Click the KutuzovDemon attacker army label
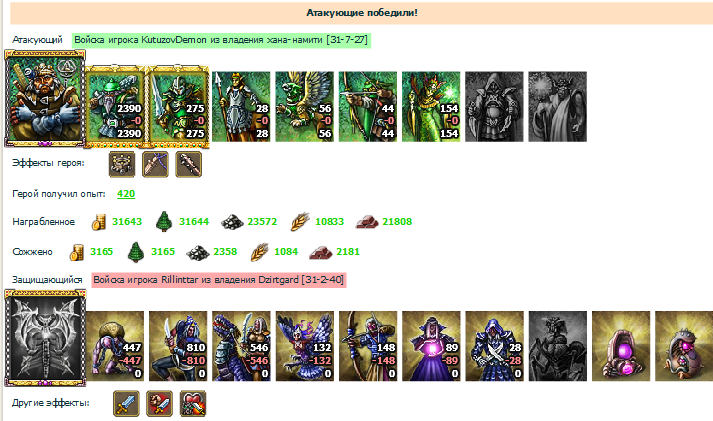 (221, 40)
